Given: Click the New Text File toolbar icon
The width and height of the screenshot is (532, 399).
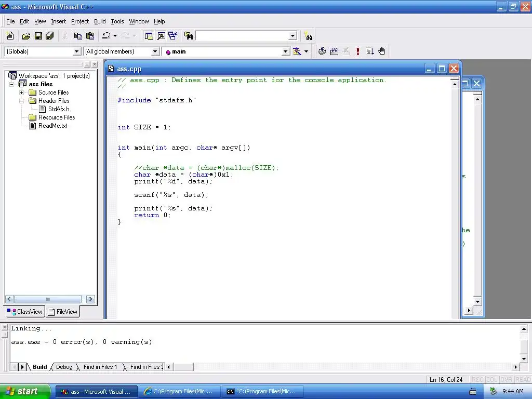Looking at the screenshot, I should pyautogui.click(x=10, y=36).
